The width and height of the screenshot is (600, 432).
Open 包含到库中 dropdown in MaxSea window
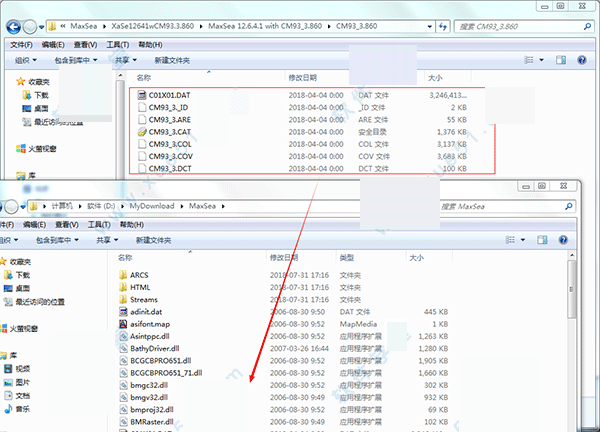coord(57,240)
